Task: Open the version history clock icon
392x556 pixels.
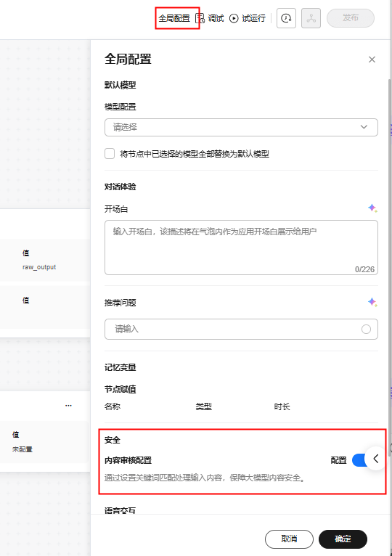Action: (x=286, y=18)
